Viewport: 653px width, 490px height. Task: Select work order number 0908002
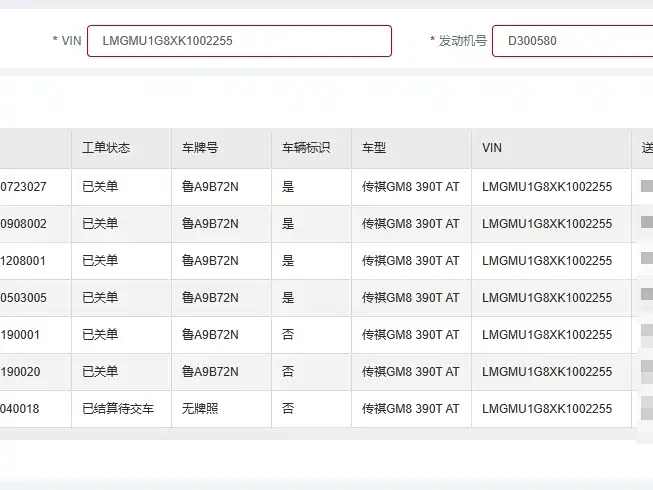(x=23, y=224)
